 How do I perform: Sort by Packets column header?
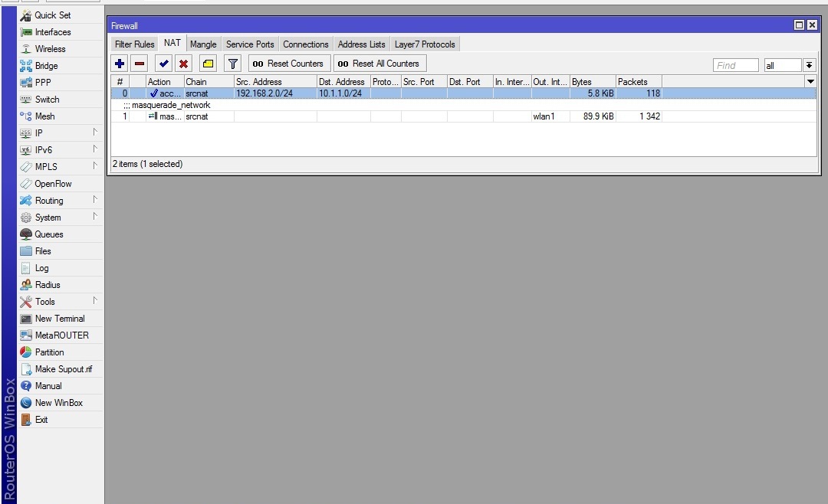tap(639, 82)
